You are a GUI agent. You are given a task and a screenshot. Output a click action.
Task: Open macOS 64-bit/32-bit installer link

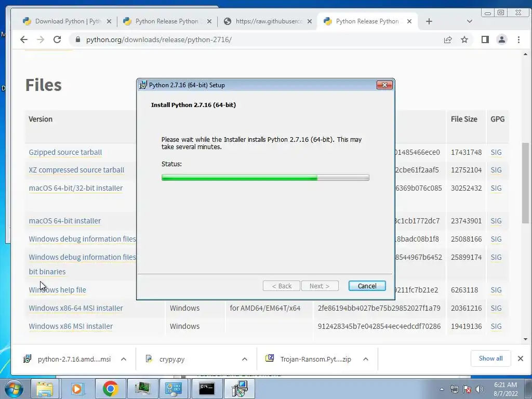coord(76,188)
